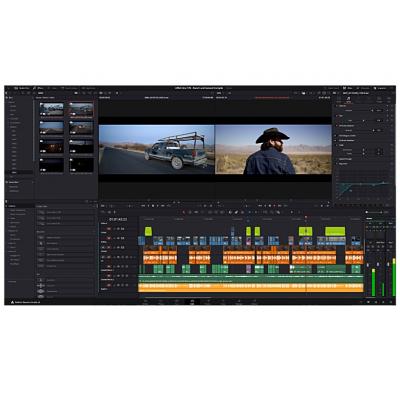Toggle the Effects Library panel button
The image size is (400, 400).
tap(39, 88)
